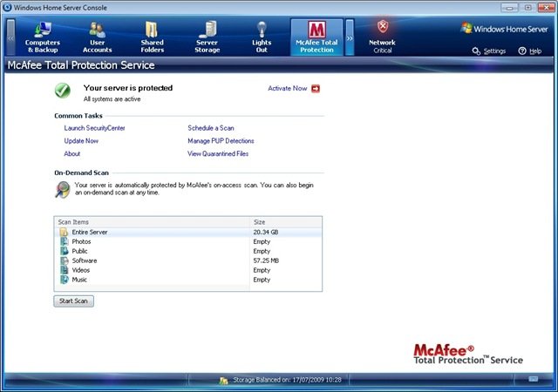Click the green protected checkmark icon

click(63, 91)
